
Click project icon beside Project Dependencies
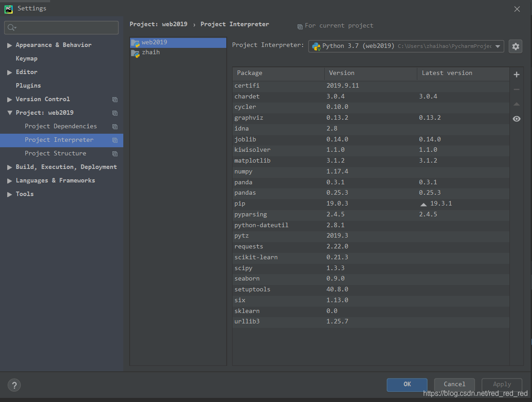(x=115, y=126)
